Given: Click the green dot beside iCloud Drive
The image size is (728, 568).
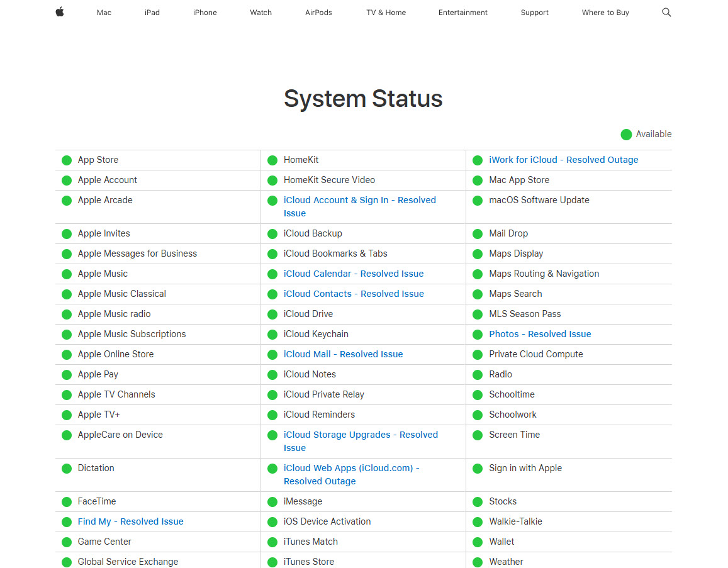Looking at the screenshot, I should point(272,315).
